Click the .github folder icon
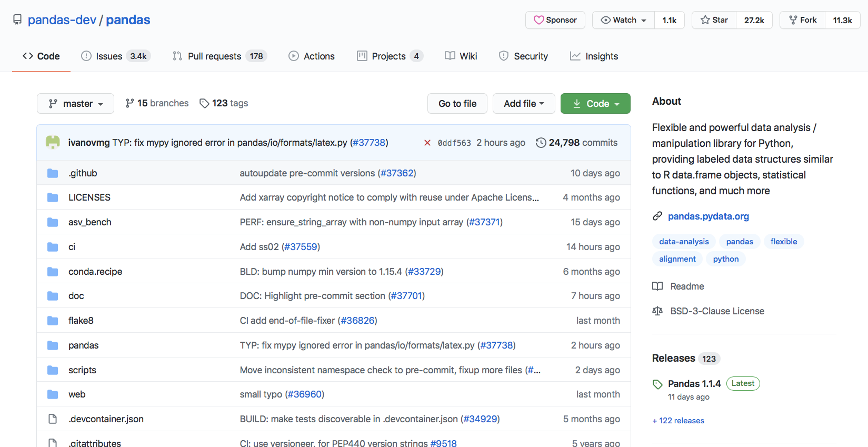 [x=53, y=173]
